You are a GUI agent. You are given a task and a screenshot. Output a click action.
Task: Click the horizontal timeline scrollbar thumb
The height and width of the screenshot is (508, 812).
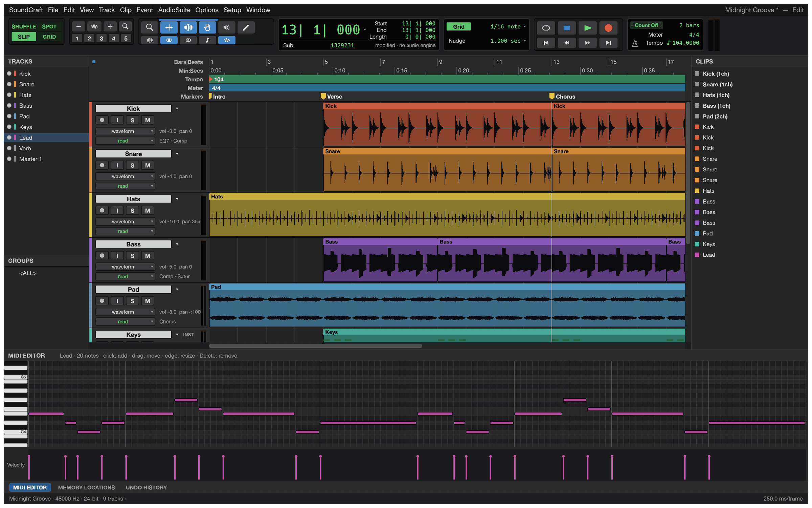click(315, 346)
